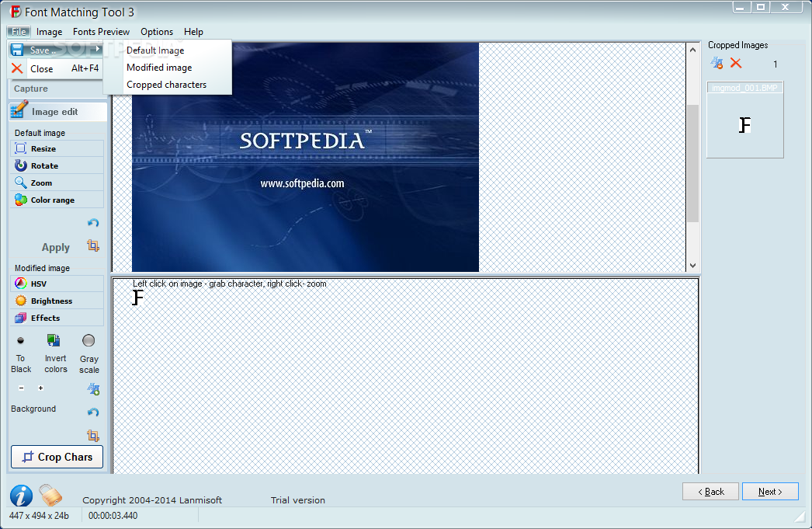Select Modified image in Save submenu
The width and height of the screenshot is (812, 529).
(159, 68)
